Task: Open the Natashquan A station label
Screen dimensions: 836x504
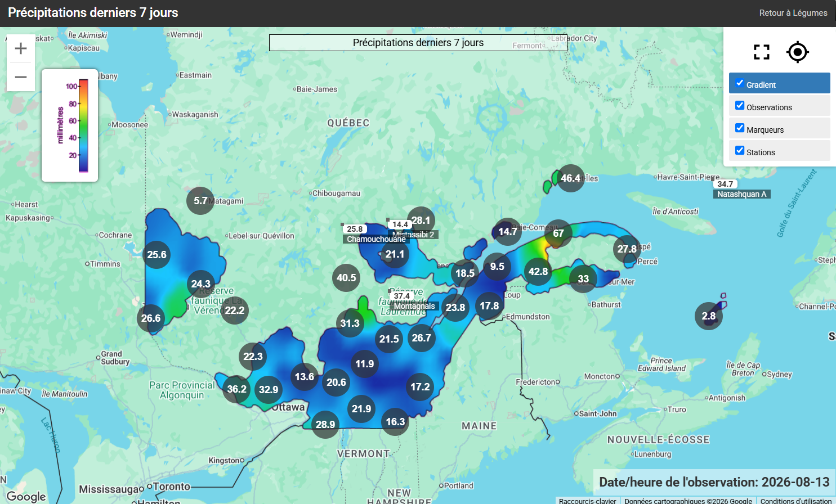Action: click(742, 194)
